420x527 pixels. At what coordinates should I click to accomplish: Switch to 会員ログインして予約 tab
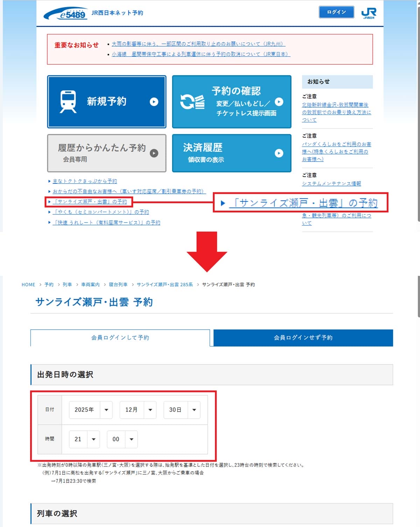click(120, 338)
